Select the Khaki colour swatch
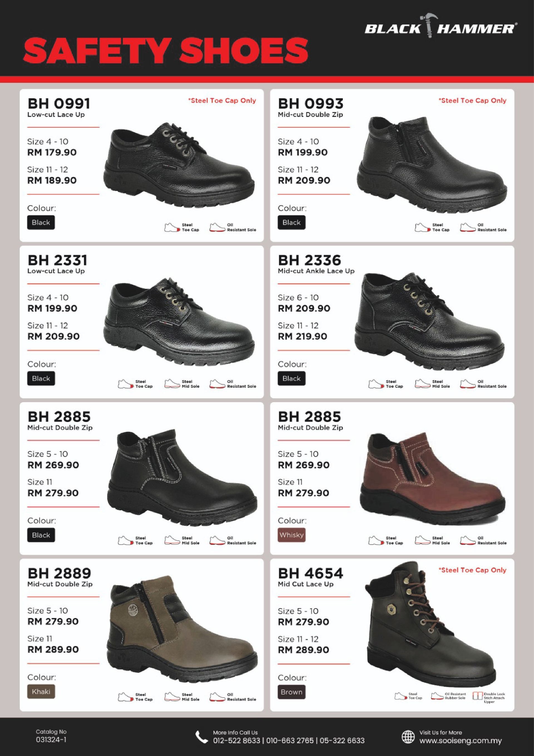The height and width of the screenshot is (756, 534). [41, 691]
